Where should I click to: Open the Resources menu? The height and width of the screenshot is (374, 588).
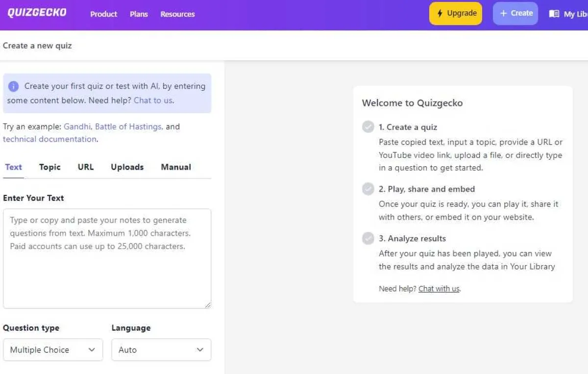[177, 14]
